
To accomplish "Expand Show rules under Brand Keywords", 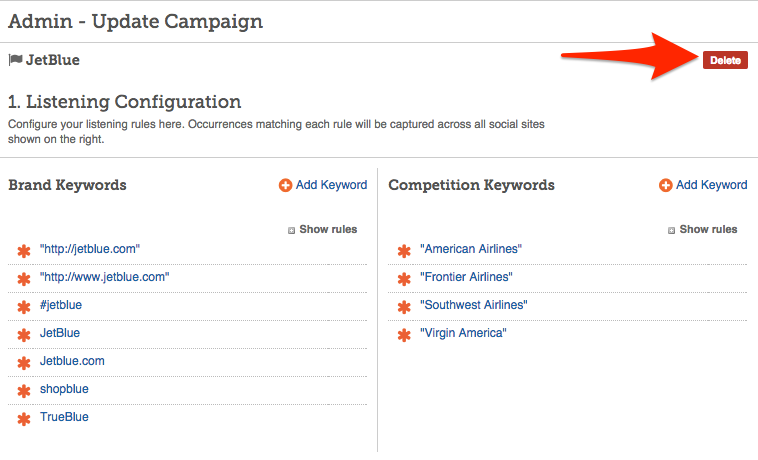I will (322, 230).
